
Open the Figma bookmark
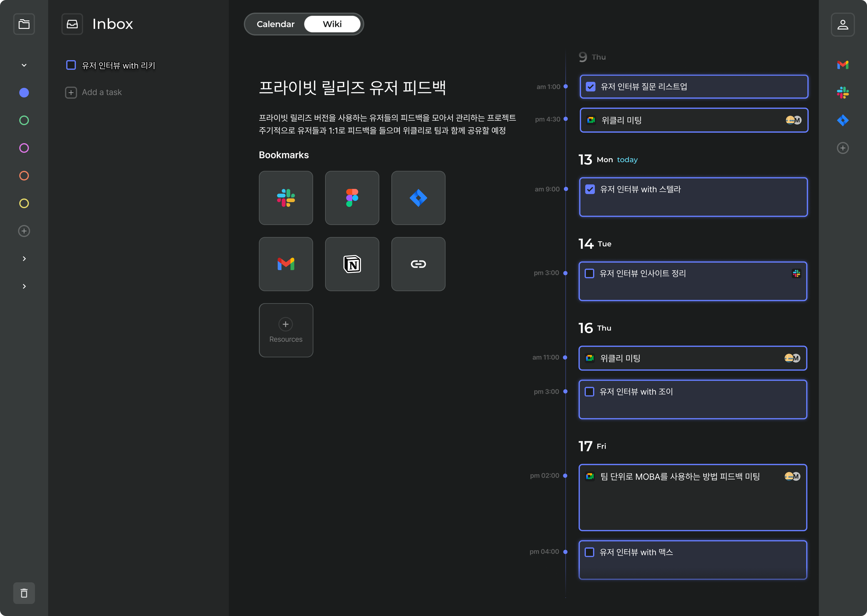click(352, 198)
